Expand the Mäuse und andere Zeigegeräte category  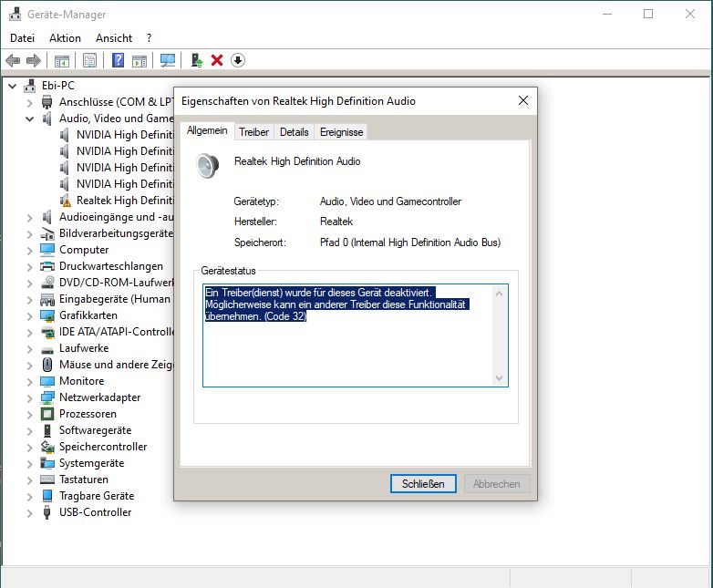30,365
